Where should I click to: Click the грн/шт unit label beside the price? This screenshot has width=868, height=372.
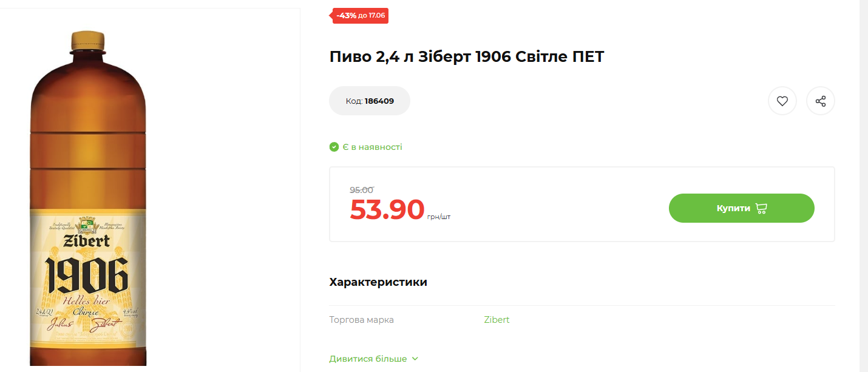(x=439, y=217)
